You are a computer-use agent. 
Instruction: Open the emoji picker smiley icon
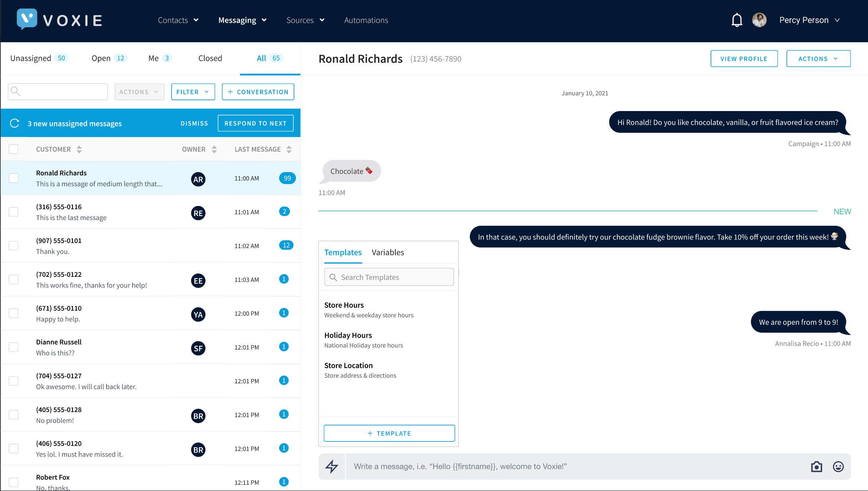pos(838,466)
